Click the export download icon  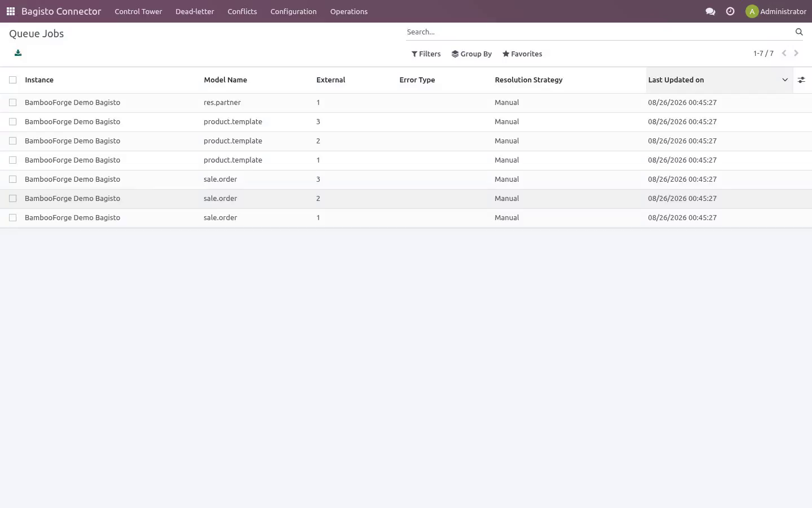pyautogui.click(x=18, y=53)
